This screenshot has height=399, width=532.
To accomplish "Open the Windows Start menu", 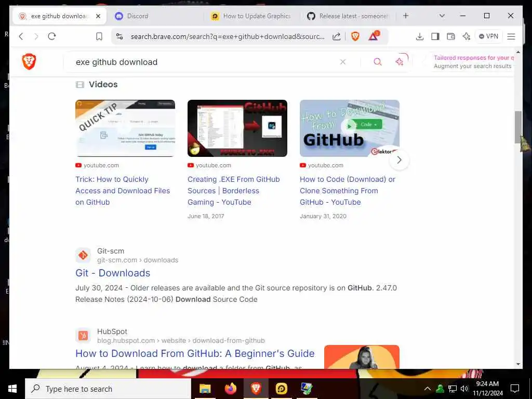I will click(x=12, y=389).
